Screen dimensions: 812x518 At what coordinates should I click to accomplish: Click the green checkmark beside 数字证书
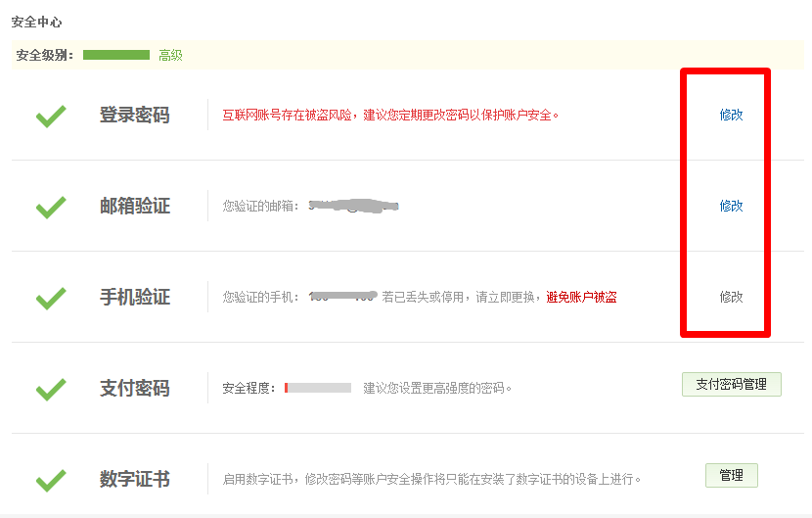[x=51, y=480]
